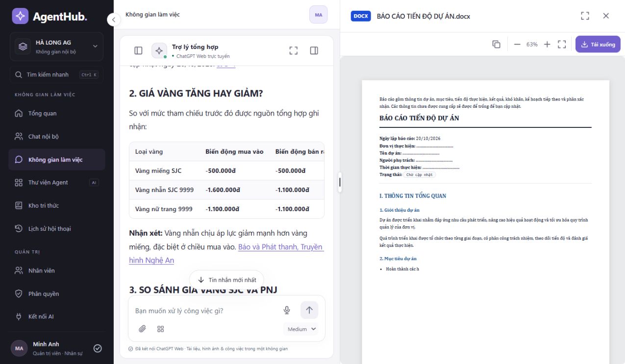Download the document with Tải xuống
The width and height of the screenshot is (625, 364).
(x=598, y=44)
